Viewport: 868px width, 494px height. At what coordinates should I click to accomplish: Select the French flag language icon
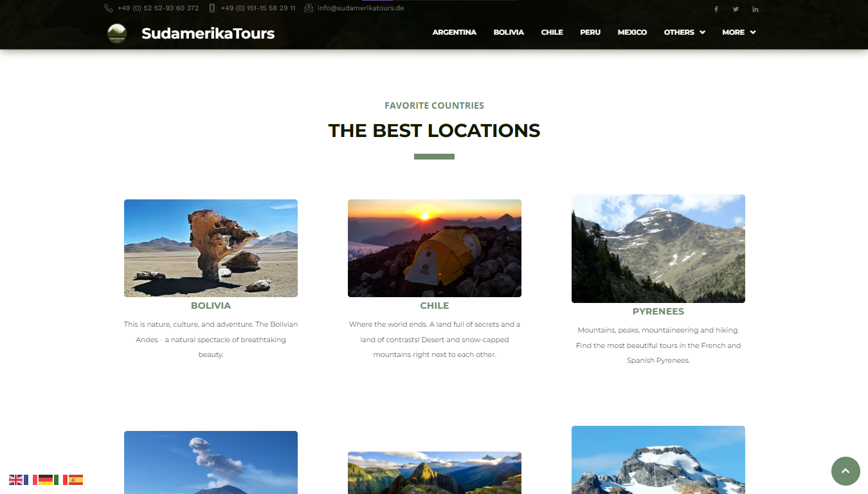point(31,479)
